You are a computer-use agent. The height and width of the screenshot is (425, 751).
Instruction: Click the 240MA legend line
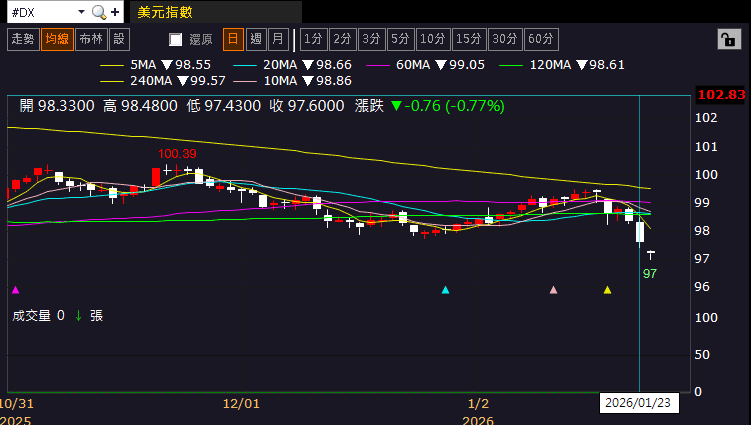pyautogui.click(x=111, y=81)
